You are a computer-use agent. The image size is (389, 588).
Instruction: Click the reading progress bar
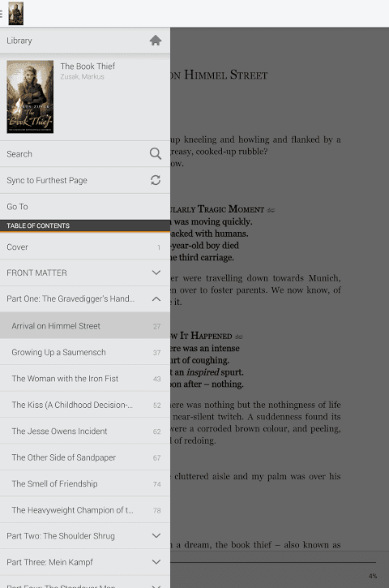click(x=273, y=563)
